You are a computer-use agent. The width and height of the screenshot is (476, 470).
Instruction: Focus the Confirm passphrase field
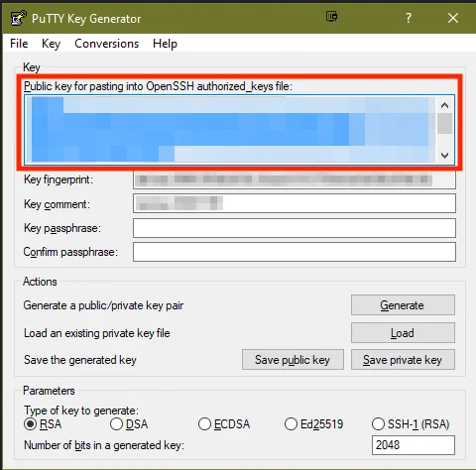pyautogui.click(x=295, y=252)
